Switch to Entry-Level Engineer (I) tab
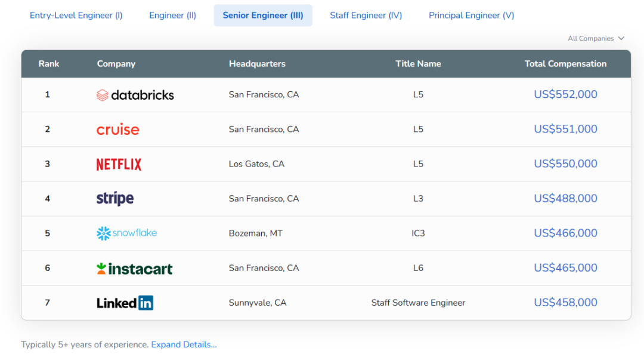The width and height of the screenshot is (644, 354). 76,16
